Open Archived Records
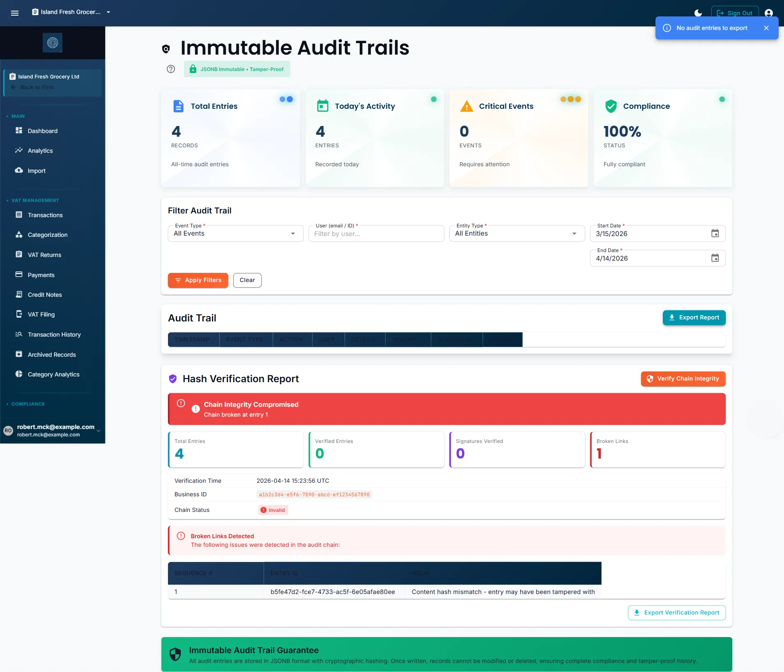 (52, 355)
